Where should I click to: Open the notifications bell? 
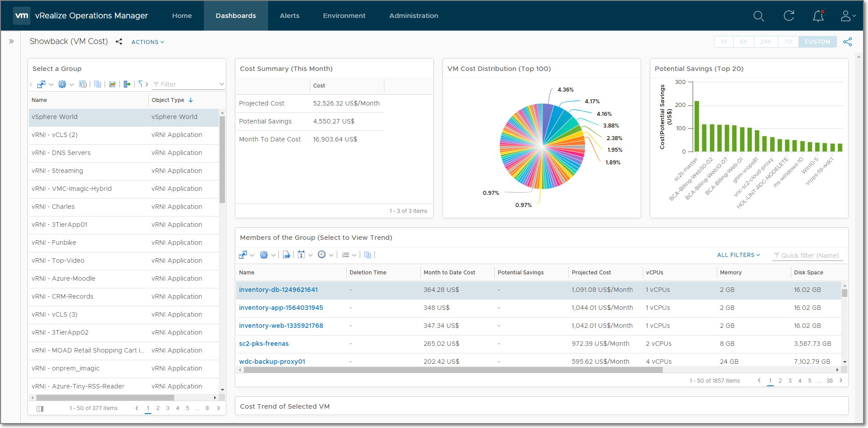[818, 16]
